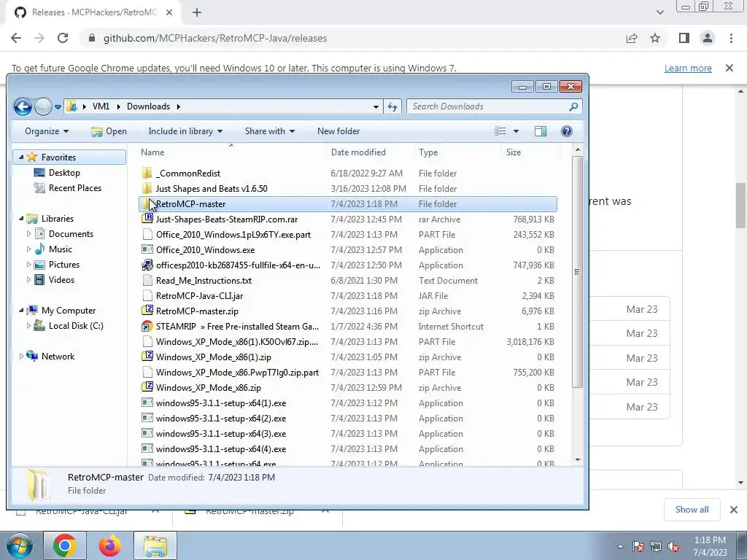Expand the Local Disk (C:) node
Screen dimensions: 747x560
(x=28, y=326)
